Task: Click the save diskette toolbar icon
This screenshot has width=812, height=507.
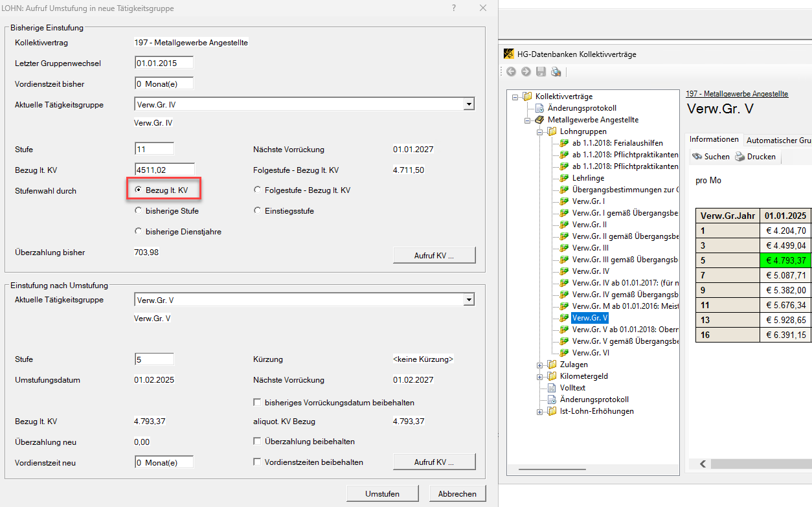Action: point(540,72)
